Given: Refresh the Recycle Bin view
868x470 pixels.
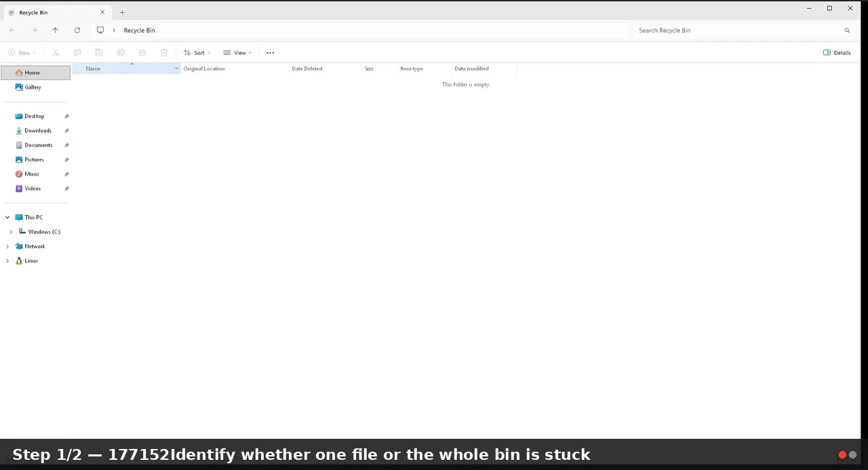Looking at the screenshot, I should point(77,31).
